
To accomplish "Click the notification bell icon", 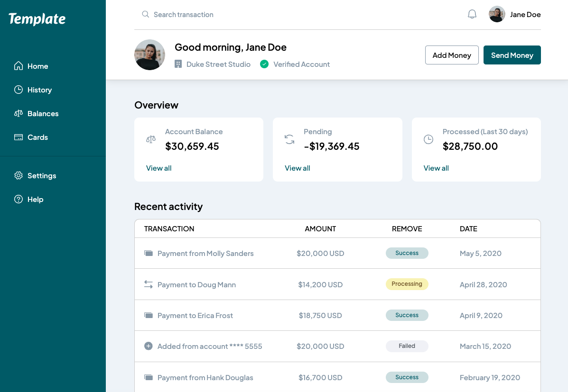I will tap(472, 14).
